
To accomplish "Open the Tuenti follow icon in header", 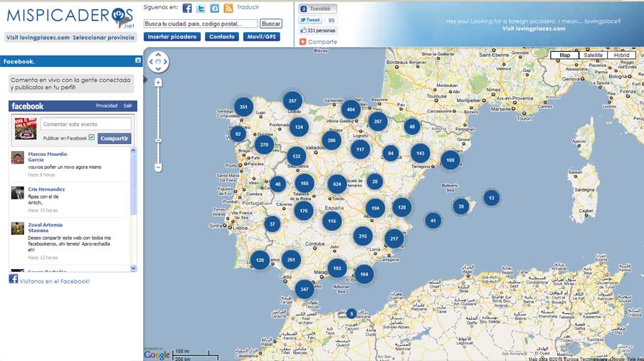I will click(214, 9).
